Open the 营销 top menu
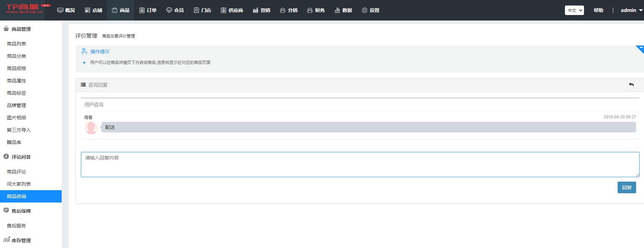 [x=261, y=10]
